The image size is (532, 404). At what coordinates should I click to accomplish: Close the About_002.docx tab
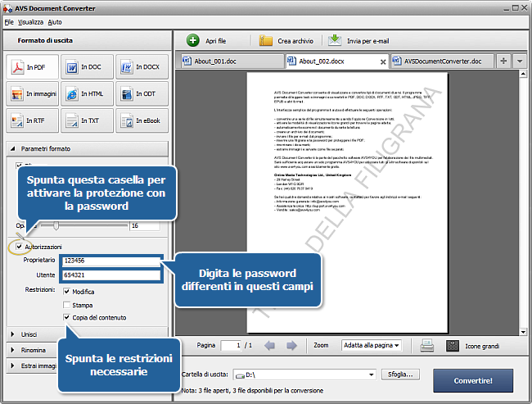[383, 61]
